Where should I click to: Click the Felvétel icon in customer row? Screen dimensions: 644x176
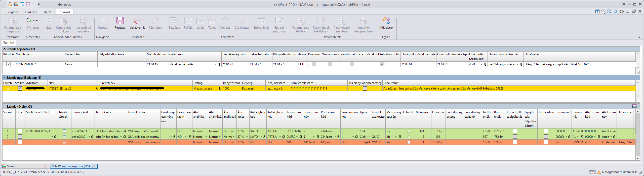(9, 89)
